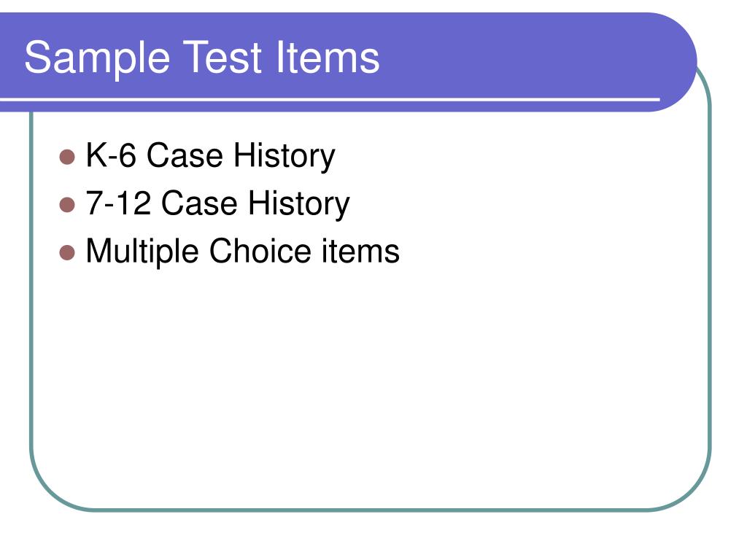Click the word 'Multiple'
This screenshot has height=560, width=747.
point(142,252)
